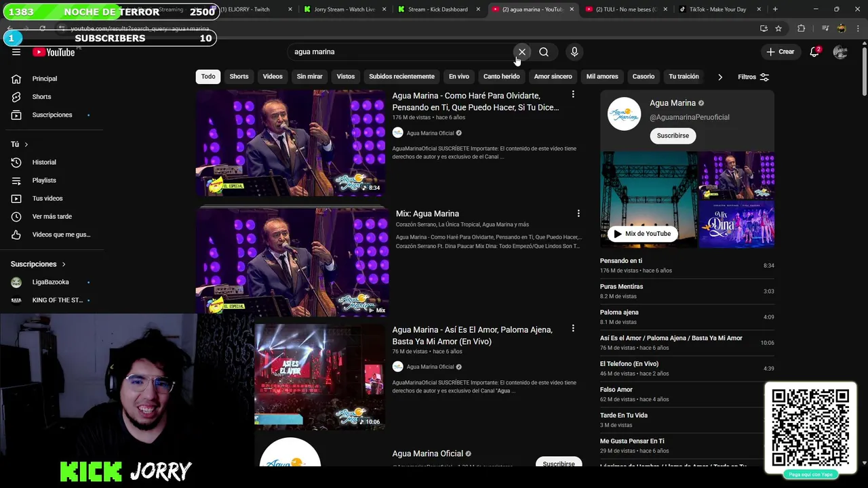Play El Telefono (En Vivo) track
This screenshot has width=868, height=488.
687,368
